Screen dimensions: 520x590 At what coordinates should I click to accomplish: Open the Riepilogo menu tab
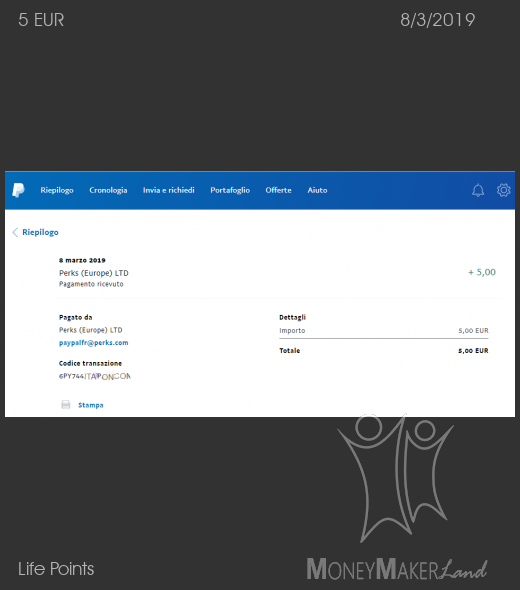pyautogui.click(x=57, y=190)
